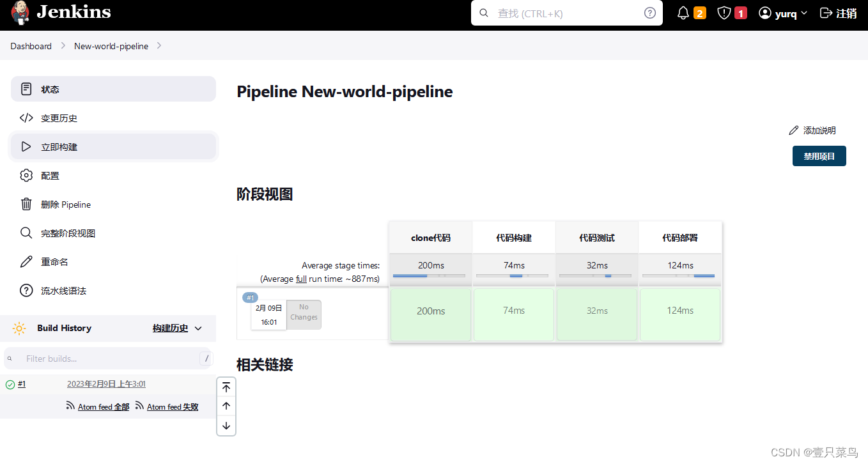Click the Jenkins butler logo
Viewport: 868px width, 464px height.
tap(20, 13)
